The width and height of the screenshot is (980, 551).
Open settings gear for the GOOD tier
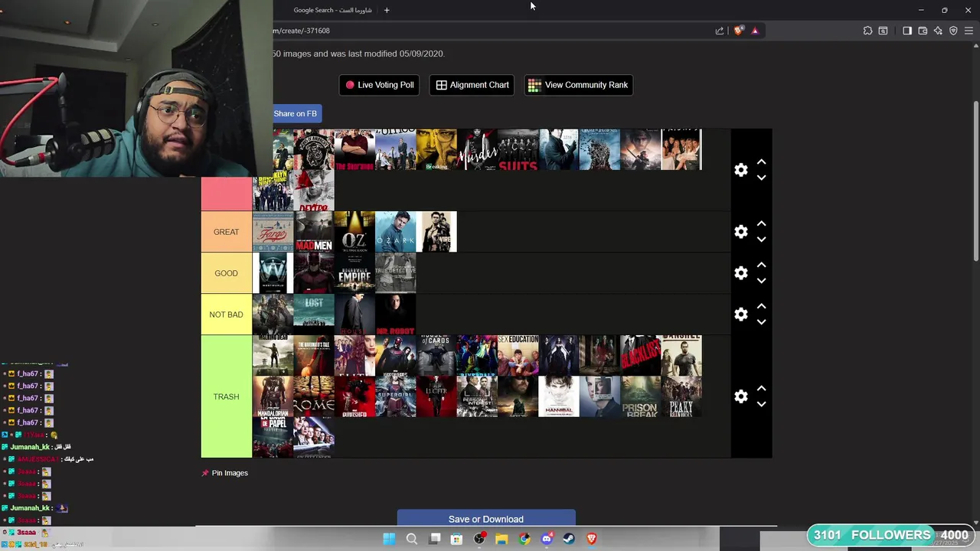pyautogui.click(x=740, y=273)
